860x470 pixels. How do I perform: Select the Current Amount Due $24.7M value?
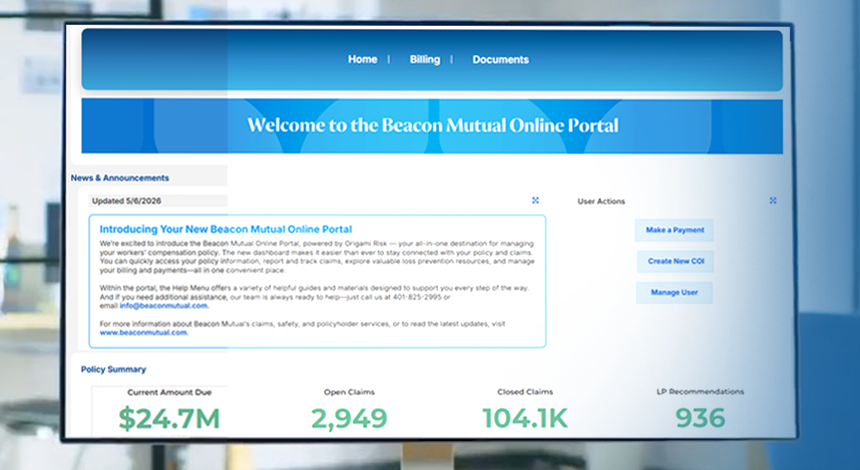tap(169, 418)
